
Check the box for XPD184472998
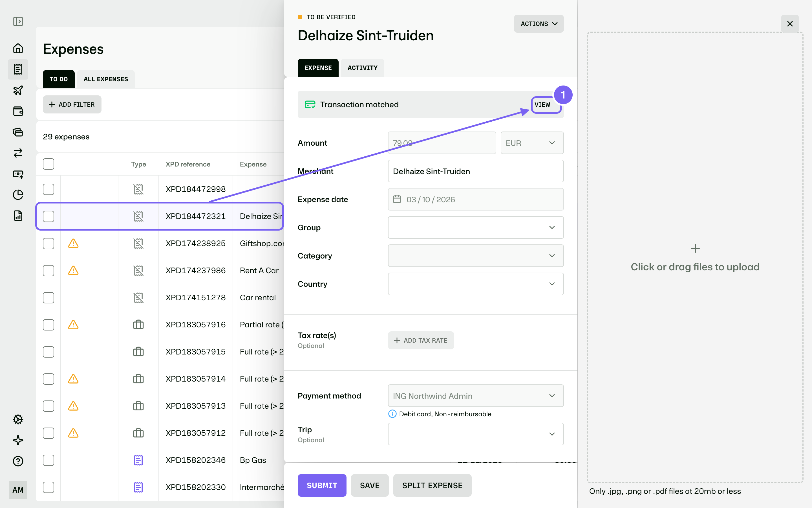point(48,189)
